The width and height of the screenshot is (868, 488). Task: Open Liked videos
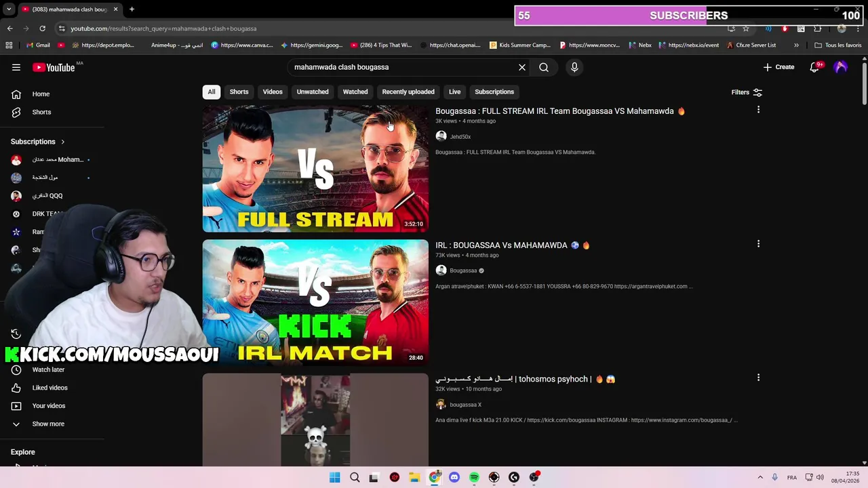[x=50, y=388]
